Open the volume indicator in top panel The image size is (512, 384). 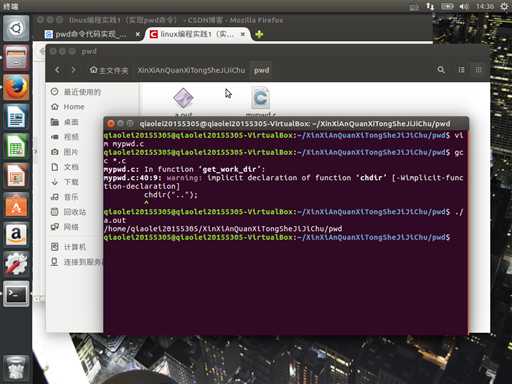click(x=464, y=6)
